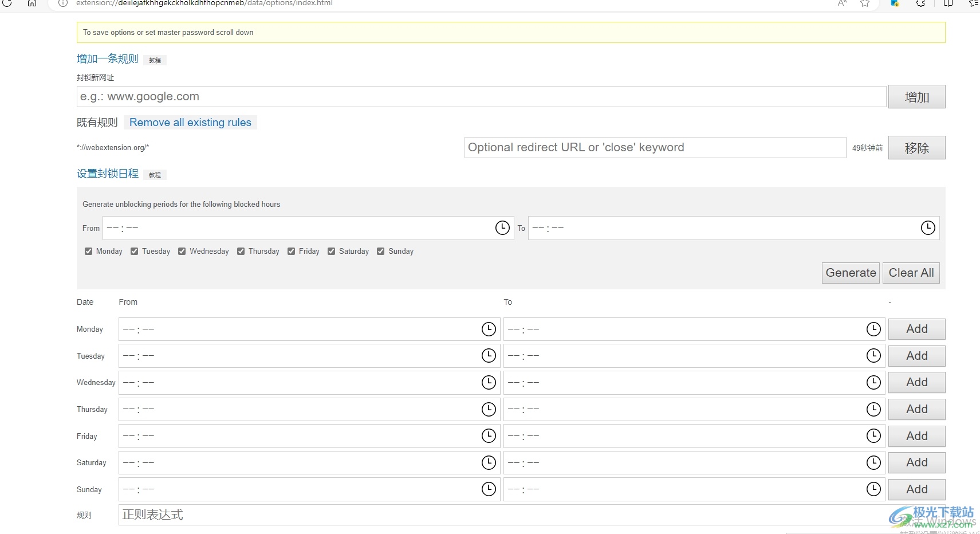Focus the Generate From time field
The height and width of the screenshot is (534, 980).
308,228
